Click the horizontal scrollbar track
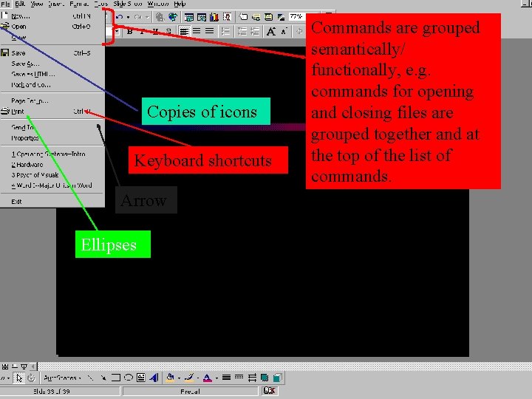This screenshot has height=399, width=532. (284, 366)
